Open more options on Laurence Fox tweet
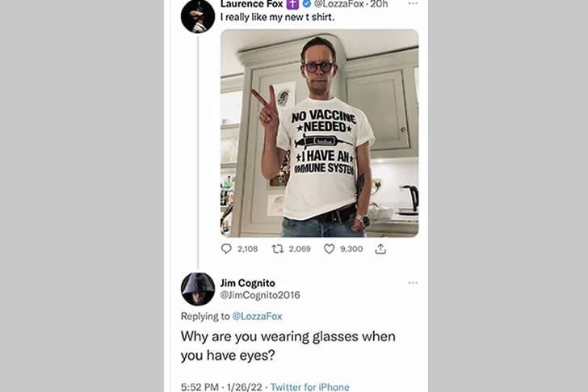588x392 pixels. pyautogui.click(x=413, y=4)
